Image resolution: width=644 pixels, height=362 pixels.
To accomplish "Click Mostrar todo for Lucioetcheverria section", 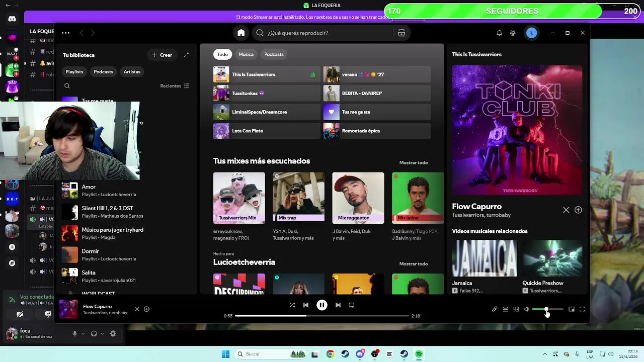I will [x=414, y=263].
